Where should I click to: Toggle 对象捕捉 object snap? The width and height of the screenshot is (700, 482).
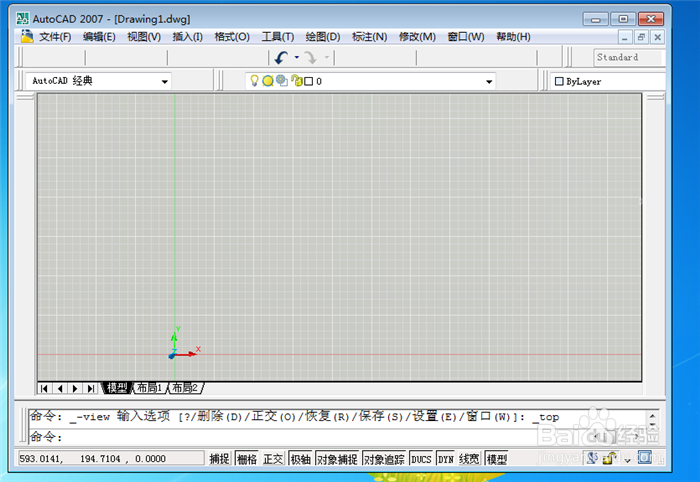pos(337,459)
